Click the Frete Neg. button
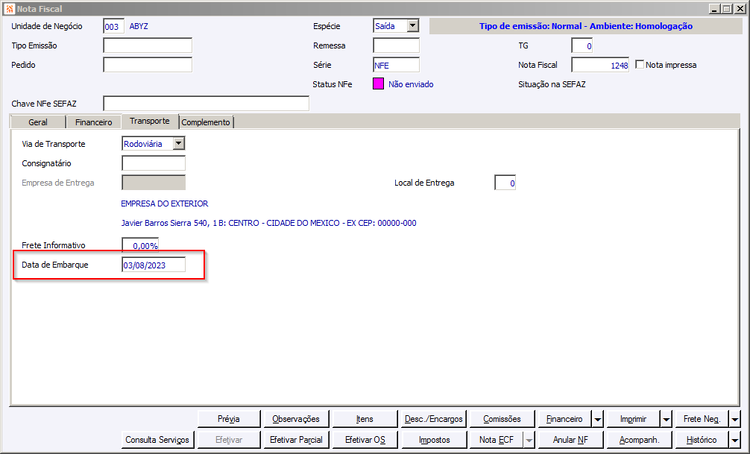The height and width of the screenshot is (454, 750). point(702,419)
